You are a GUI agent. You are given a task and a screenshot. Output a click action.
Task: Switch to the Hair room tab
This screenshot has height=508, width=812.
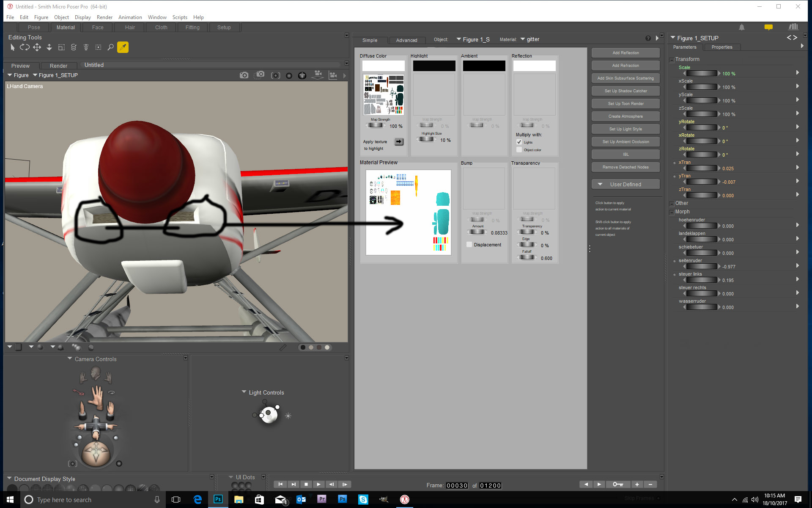pyautogui.click(x=130, y=28)
